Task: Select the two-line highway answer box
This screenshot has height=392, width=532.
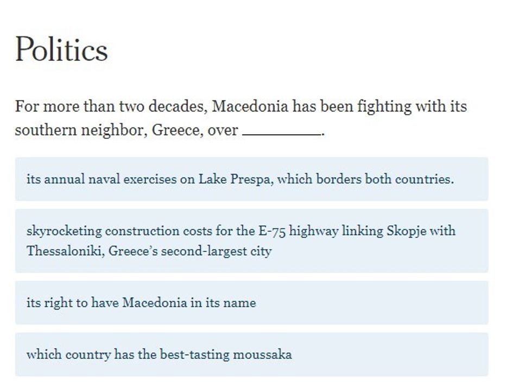Action: point(251,241)
